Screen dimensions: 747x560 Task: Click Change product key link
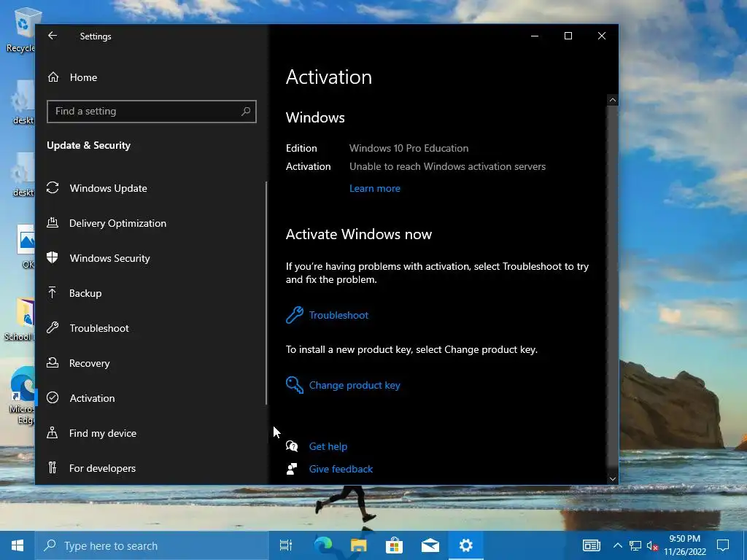(355, 385)
